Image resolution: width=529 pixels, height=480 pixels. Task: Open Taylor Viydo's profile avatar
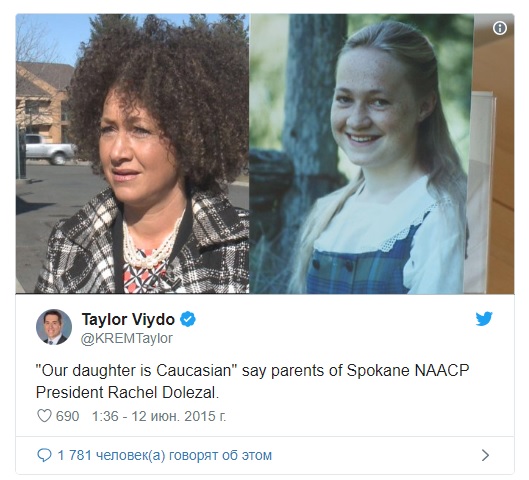54,327
